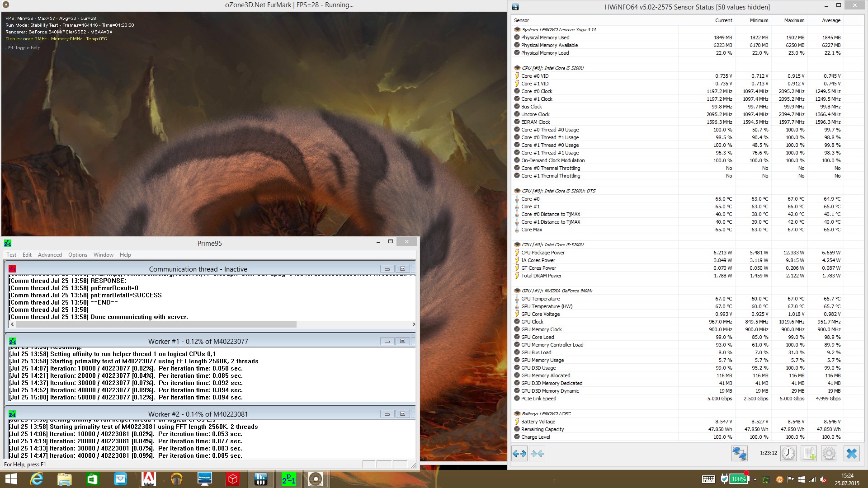Start logging with the sheet-plus icon
Viewport: 868px width, 488px height.
click(x=809, y=454)
